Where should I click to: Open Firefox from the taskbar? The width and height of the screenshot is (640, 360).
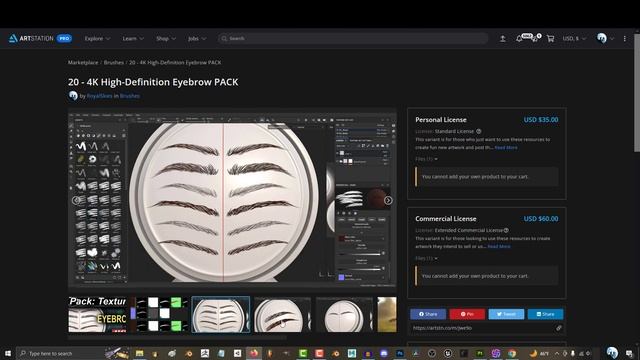click(x=254, y=353)
